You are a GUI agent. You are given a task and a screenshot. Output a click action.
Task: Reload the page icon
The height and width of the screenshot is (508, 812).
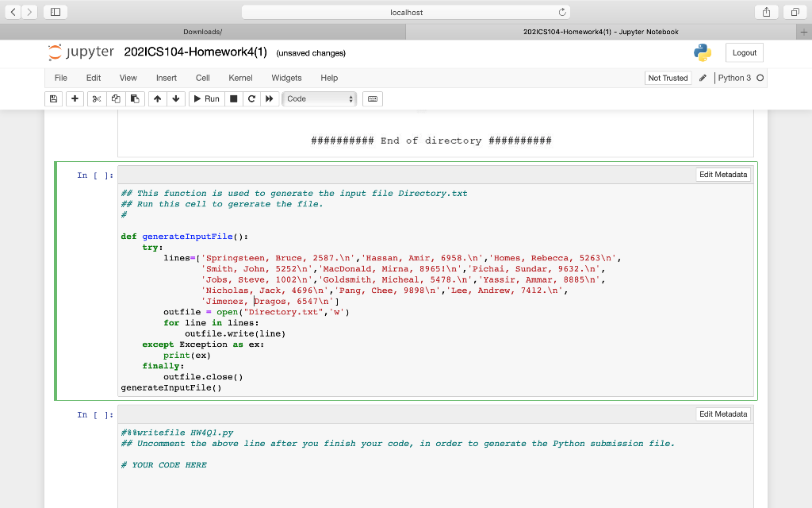(x=562, y=12)
